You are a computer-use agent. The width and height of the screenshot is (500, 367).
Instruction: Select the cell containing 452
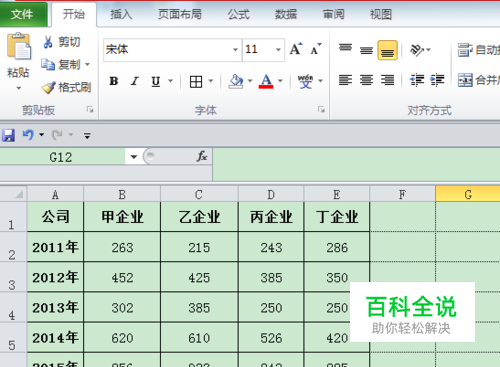tap(122, 277)
